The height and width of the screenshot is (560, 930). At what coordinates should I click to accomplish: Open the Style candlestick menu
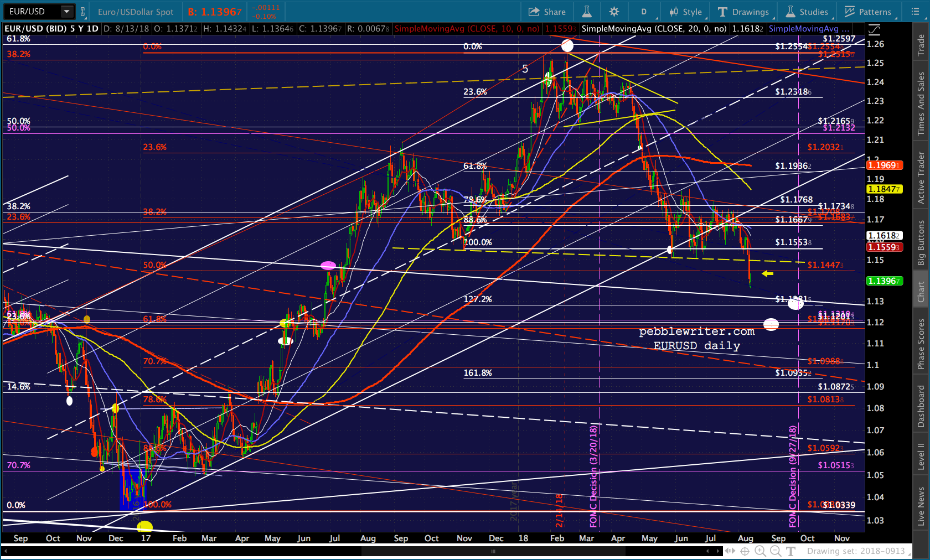(685, 12)
